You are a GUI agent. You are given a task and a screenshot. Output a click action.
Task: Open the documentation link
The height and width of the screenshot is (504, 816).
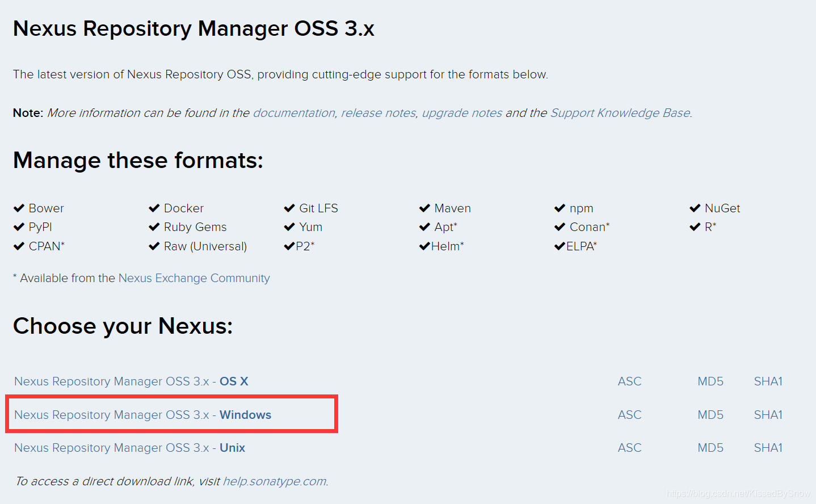(x=294, y=113)
